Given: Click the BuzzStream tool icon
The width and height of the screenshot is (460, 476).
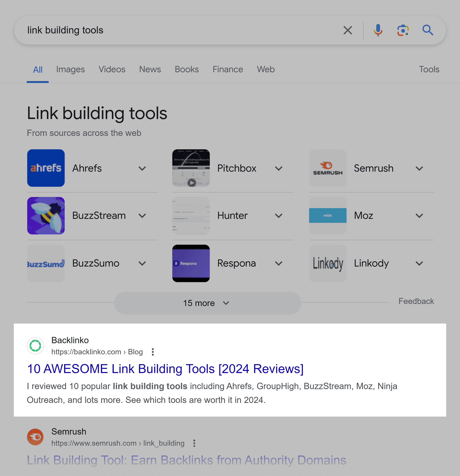Looking at the screenshot, I should pyautogui.click(x=46, y=216).
